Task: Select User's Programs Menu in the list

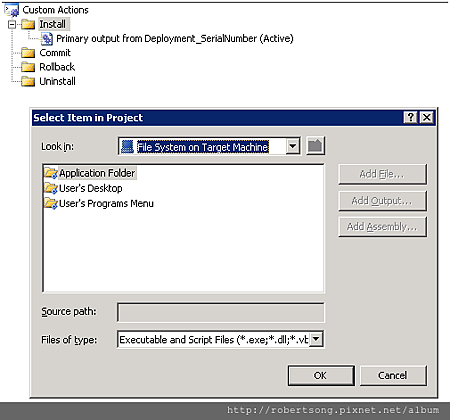Action: click(106, 203)
